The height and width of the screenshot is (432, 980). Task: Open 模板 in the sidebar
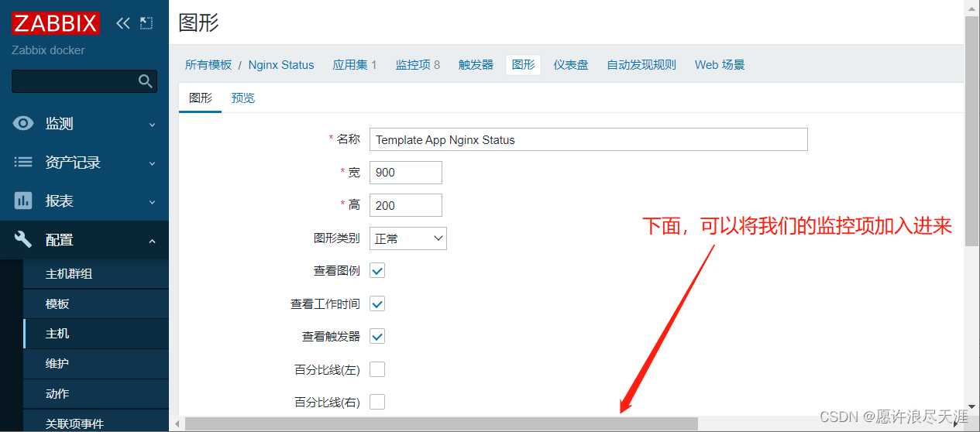[96, 304]
